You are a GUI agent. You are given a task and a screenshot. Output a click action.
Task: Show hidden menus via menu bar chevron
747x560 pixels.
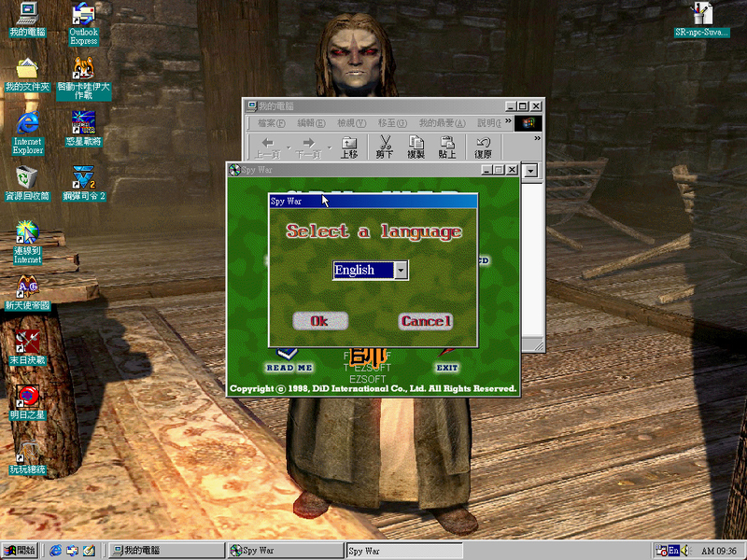pos(508,121)
